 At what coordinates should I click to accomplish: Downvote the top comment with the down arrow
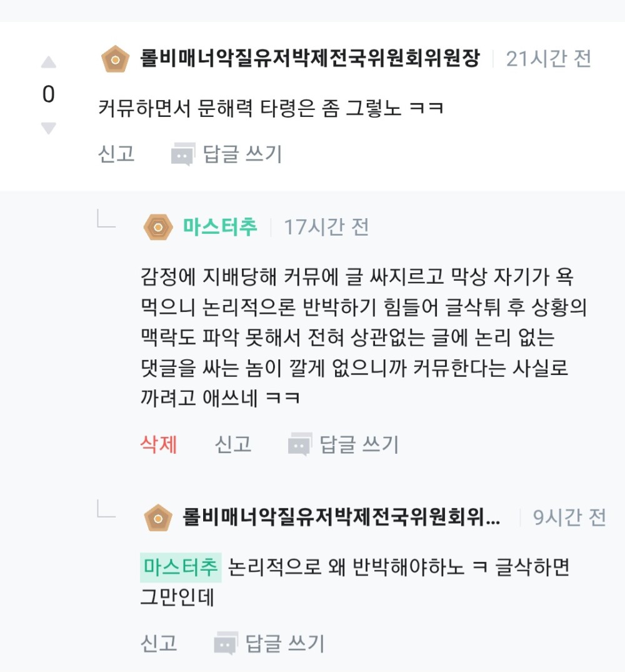(49, 128)
